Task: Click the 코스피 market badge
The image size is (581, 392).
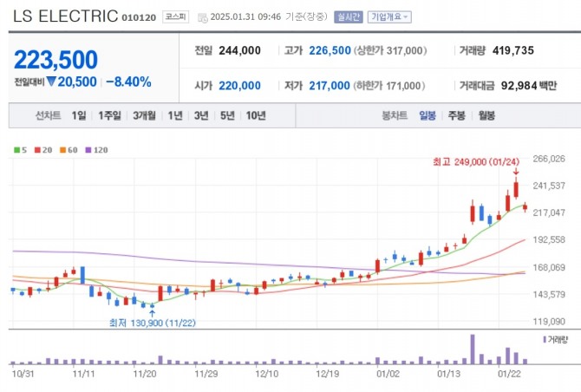Action: tap(176, 17)
